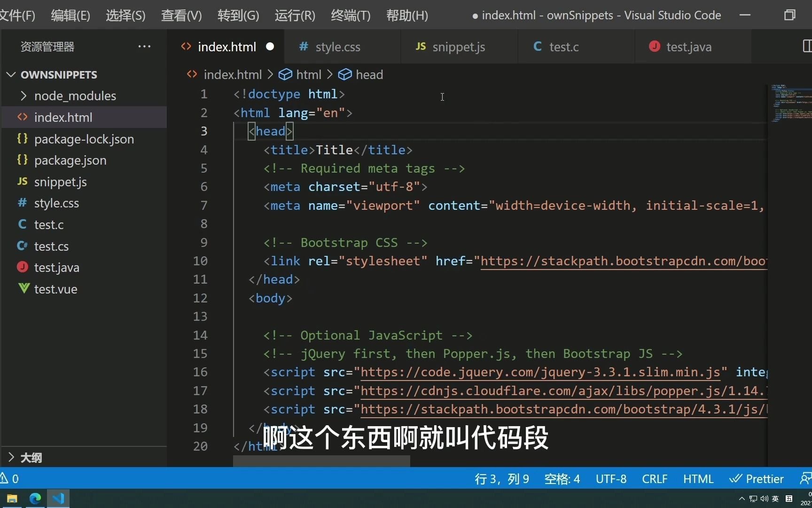812x508 pixels.
Task: Expand the 大纲 outline section
Action: coord(11,457)
